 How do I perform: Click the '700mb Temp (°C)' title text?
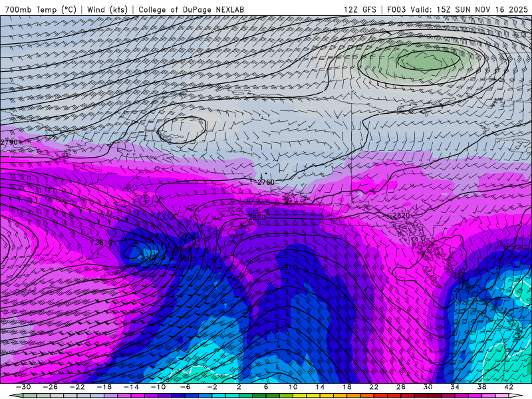coord(41,9)
